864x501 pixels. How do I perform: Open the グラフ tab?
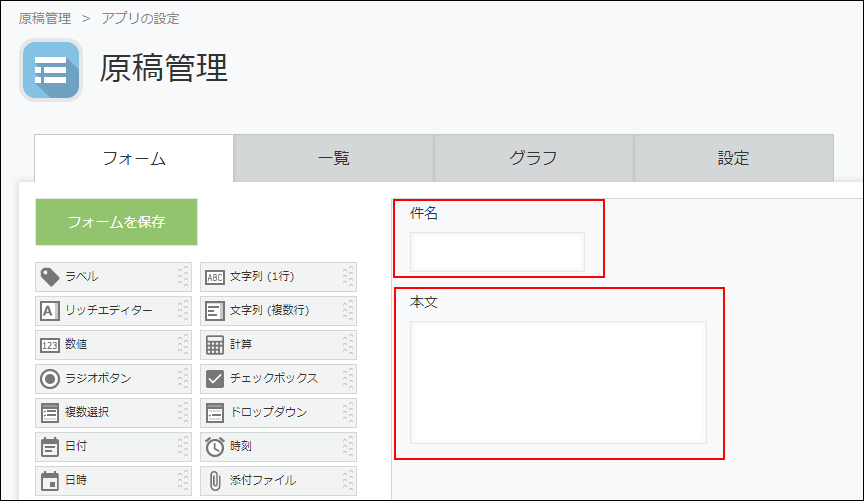click(x=533, y=158)
